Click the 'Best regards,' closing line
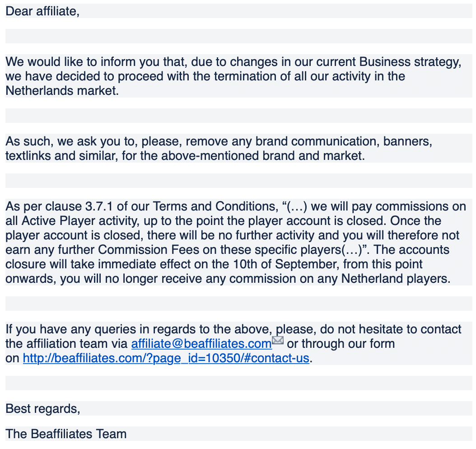The image size is (476, 449). [43, 409]
